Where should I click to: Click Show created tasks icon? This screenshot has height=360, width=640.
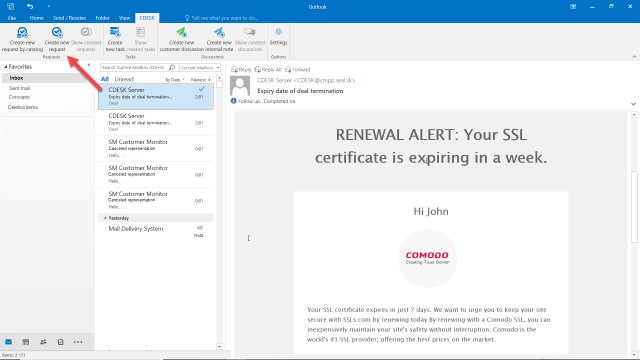(x=140, y=32)
